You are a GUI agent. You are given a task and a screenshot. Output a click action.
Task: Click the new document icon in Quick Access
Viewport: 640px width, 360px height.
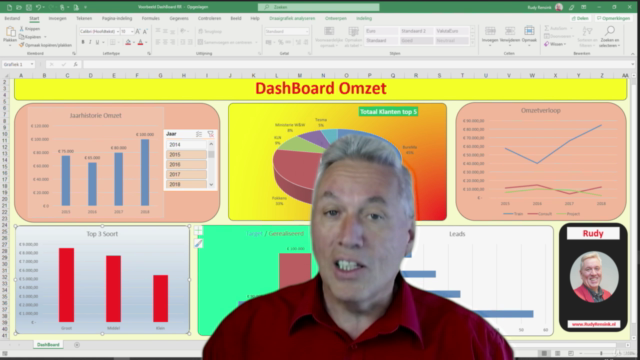point(9,7)
